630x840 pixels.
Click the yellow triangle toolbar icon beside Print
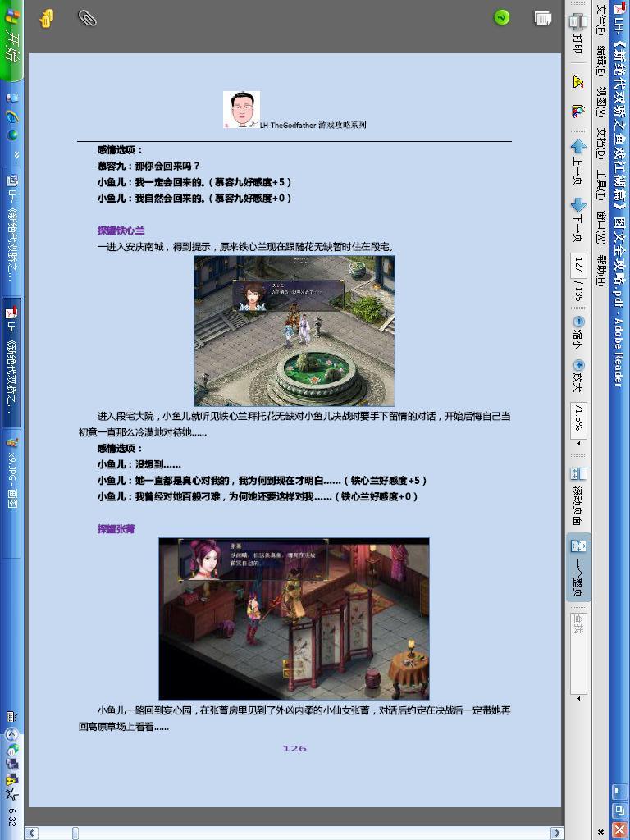coord(578,81)
